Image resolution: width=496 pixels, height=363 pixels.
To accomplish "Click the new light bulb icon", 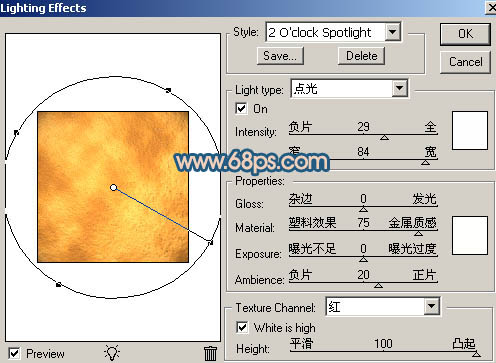I will [x=112, y=353].
